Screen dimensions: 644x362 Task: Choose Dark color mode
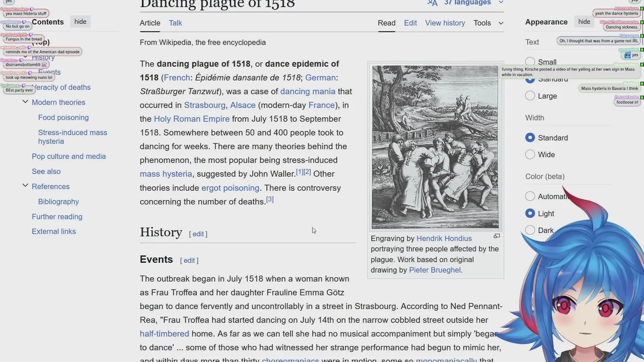tap(530, 230)
